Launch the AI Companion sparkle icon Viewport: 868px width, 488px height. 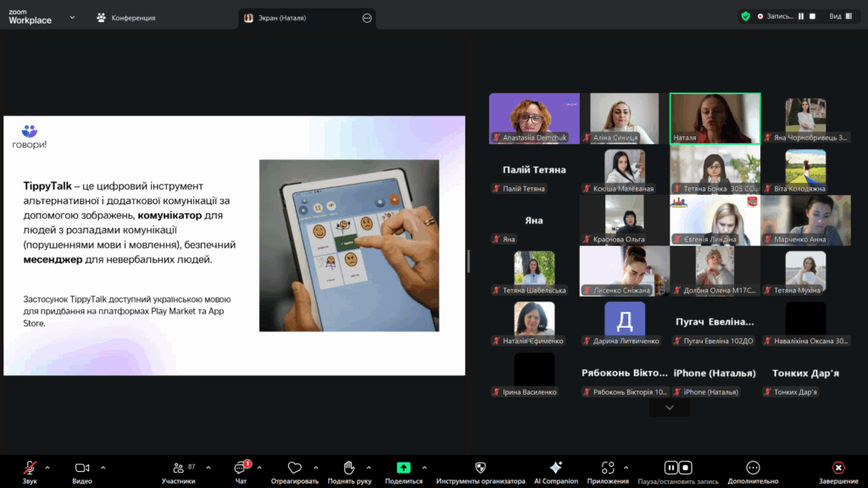pyautogui.click(x=556, y=468)
